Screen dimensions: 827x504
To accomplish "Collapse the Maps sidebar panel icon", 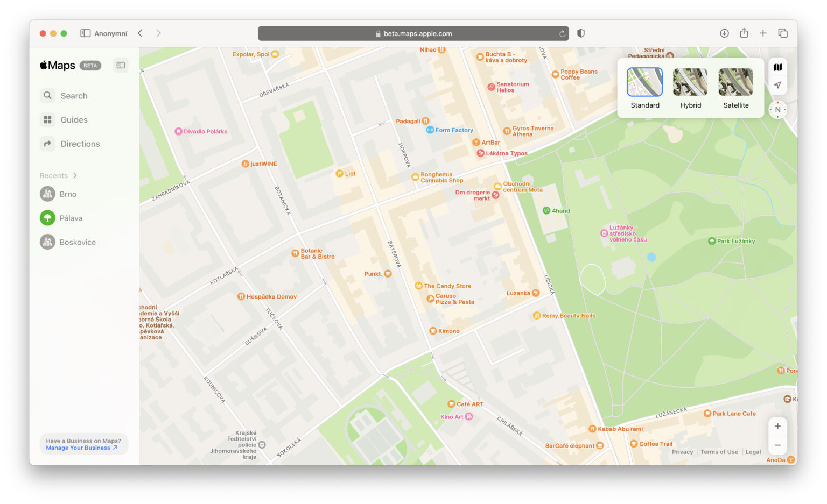I will click(x=121, y=65).
